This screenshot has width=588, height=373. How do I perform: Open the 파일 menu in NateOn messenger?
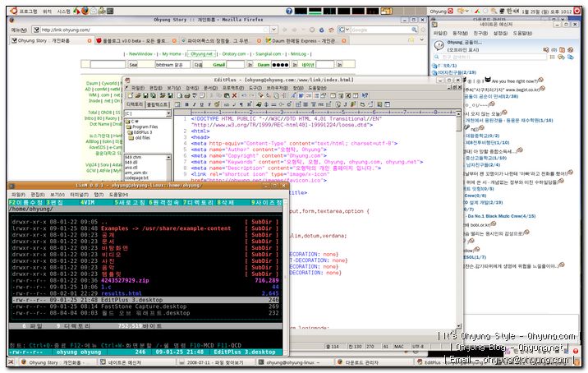coord(440,34)
